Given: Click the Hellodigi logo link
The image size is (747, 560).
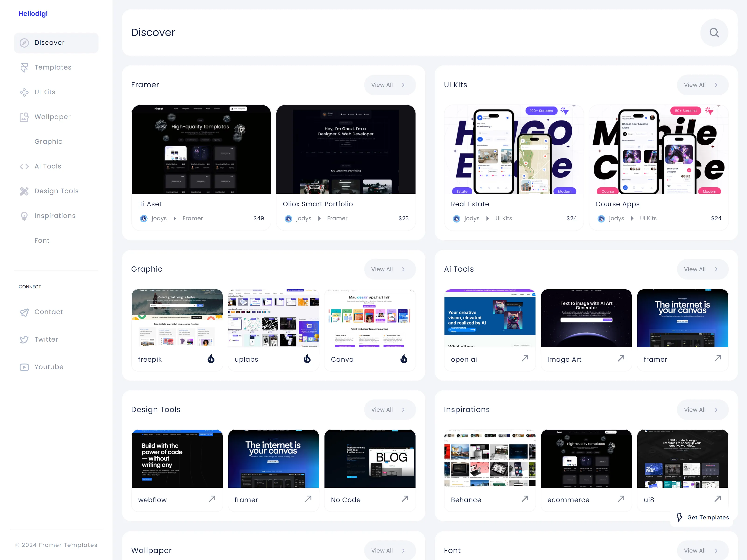Looking at the screenshot, I should pyautogui.click(x=33, y=14).
